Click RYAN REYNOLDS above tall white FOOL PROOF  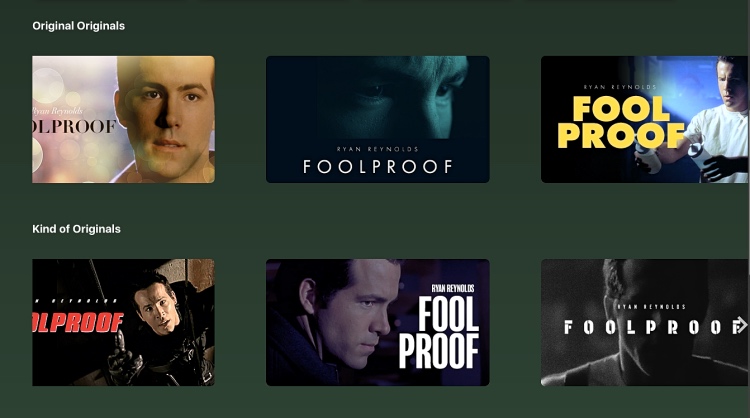[x=452, y=288]
